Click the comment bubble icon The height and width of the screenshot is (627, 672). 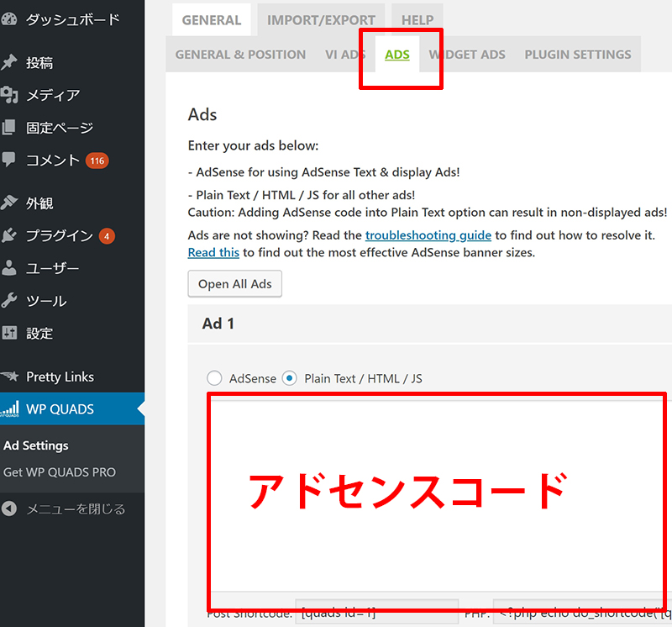8,160
